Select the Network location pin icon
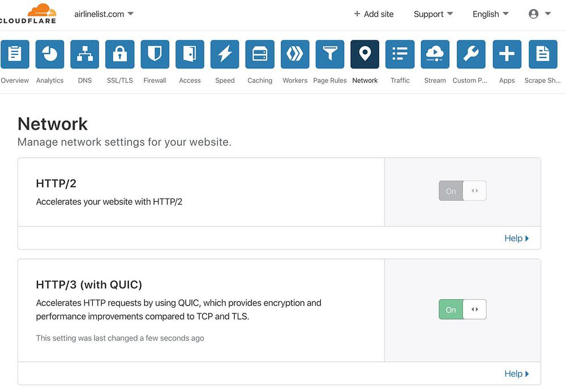 pos(365,54)
